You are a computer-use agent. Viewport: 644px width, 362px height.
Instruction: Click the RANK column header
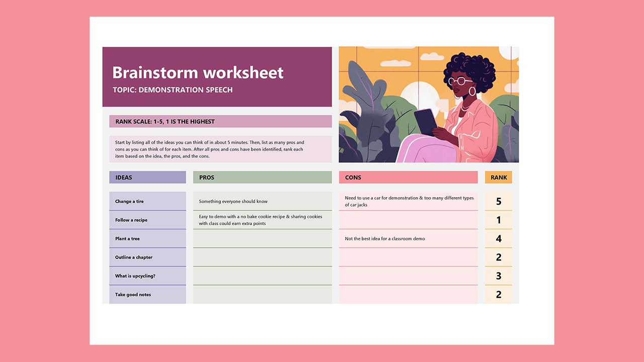498,177
